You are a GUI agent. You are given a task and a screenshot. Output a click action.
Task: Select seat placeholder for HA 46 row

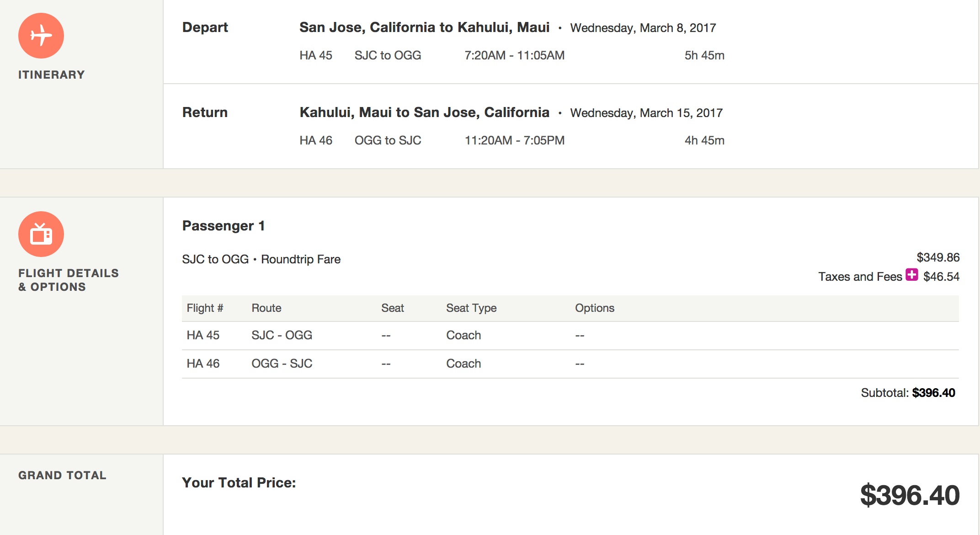(x=386, y=364)
